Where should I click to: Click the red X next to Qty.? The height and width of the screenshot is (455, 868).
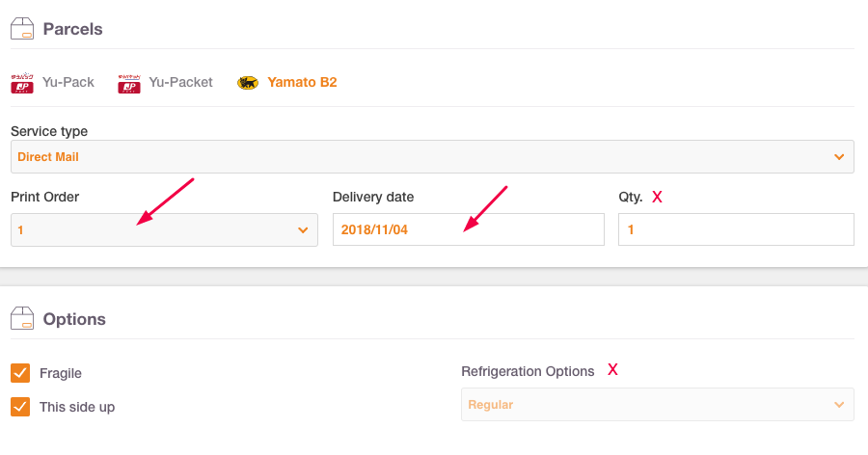pos(657,197)
